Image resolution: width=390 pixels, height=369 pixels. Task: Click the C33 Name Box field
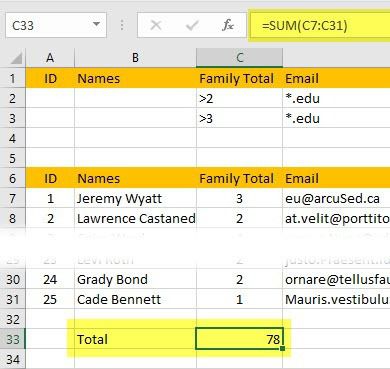(x=56, y=25)
